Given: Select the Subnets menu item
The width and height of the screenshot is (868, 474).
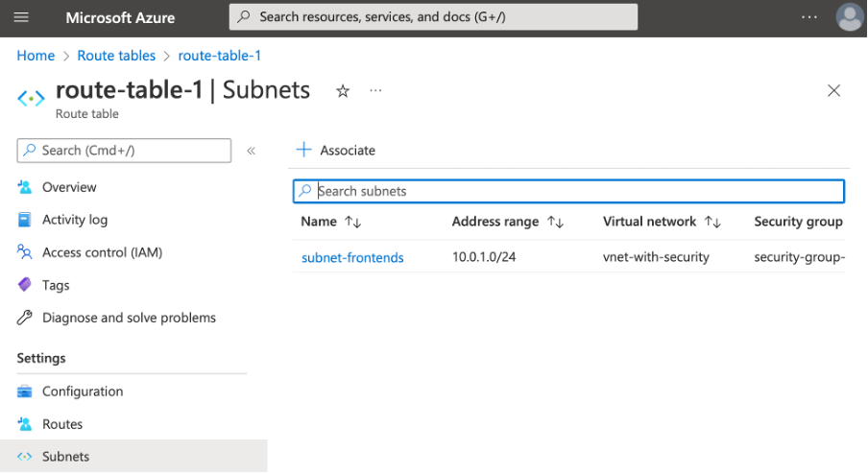Looking at the screenshot, I should (133, 457).
